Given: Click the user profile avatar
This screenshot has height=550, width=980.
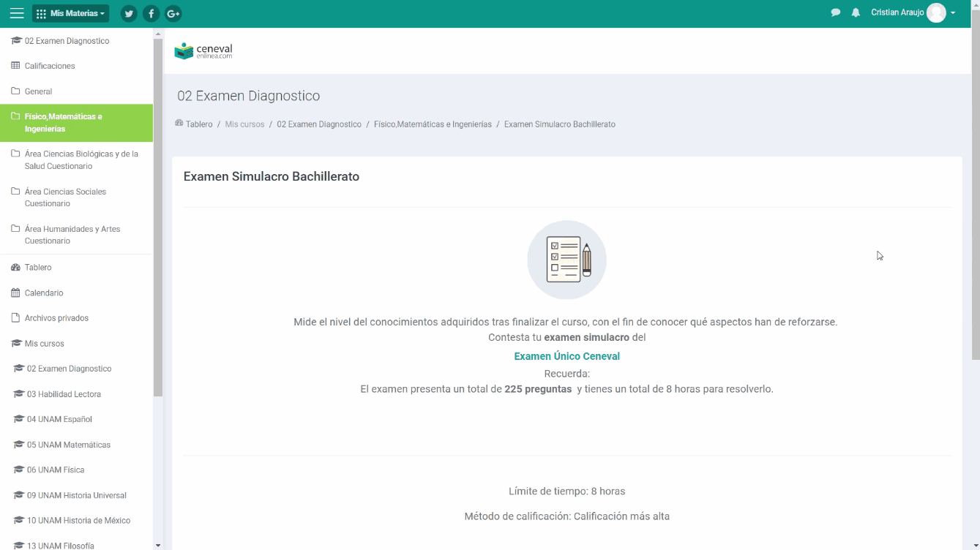Looking at the screenshot, I should point(936,13).
